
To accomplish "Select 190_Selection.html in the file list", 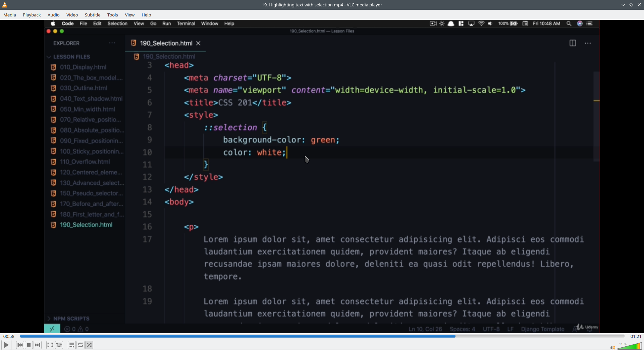I will tap(86, 225).
